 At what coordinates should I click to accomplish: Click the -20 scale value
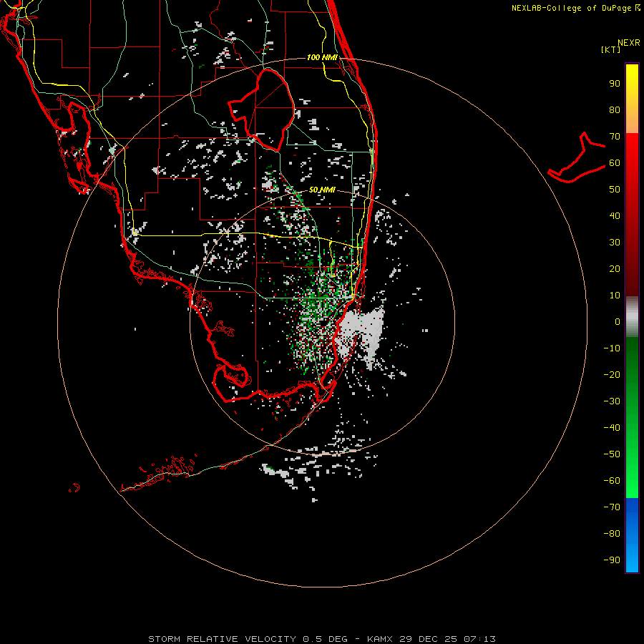pyautogui.click(x=612, y=375)
